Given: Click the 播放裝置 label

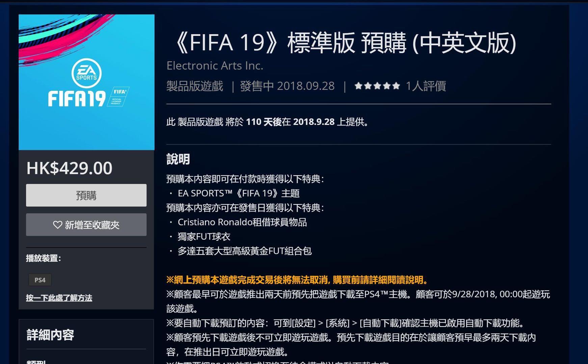Looking at the screenshot, I should [44, 258].
